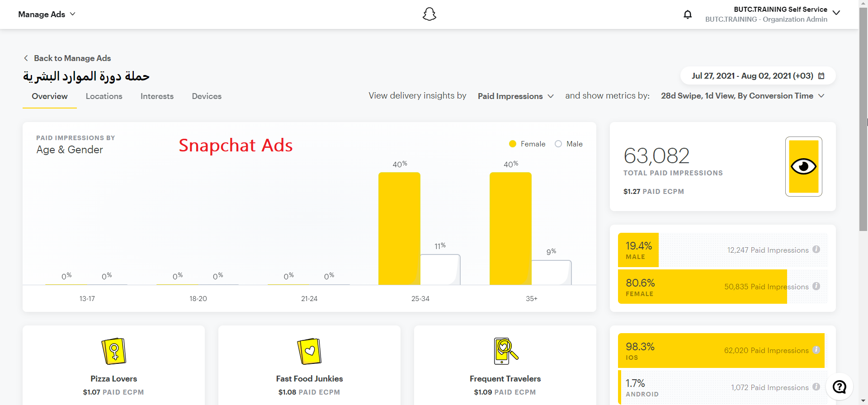Click the Snapchat ghost logo
Screen dimensions: 868x405
point(429,14)
